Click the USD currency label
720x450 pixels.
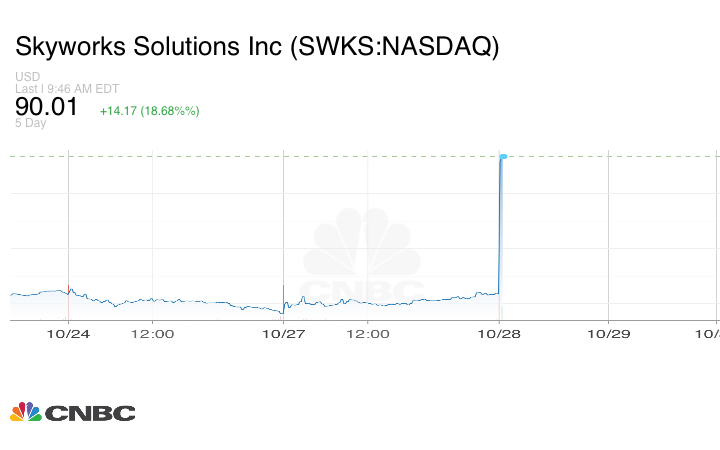coord(27,76)
